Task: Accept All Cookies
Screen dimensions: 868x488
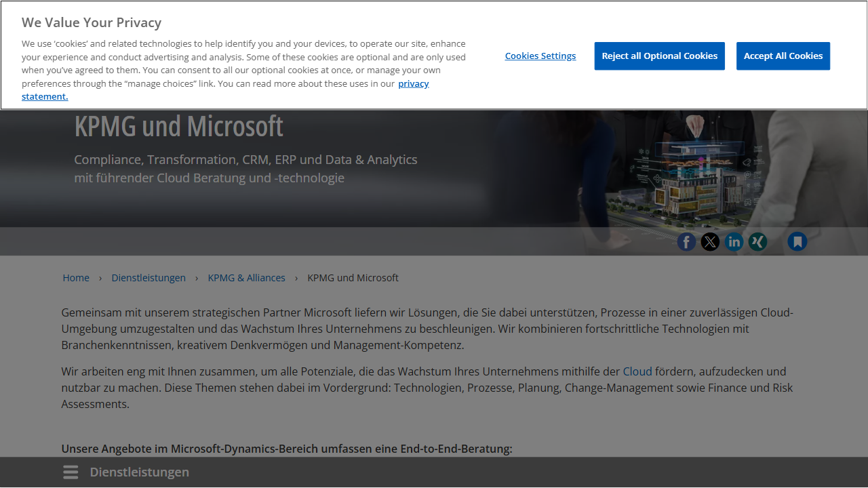Action: (783, 56)
